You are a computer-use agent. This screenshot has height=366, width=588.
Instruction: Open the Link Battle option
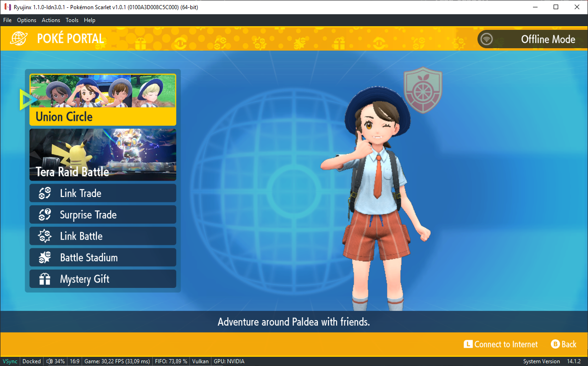[x=103, y=236]
